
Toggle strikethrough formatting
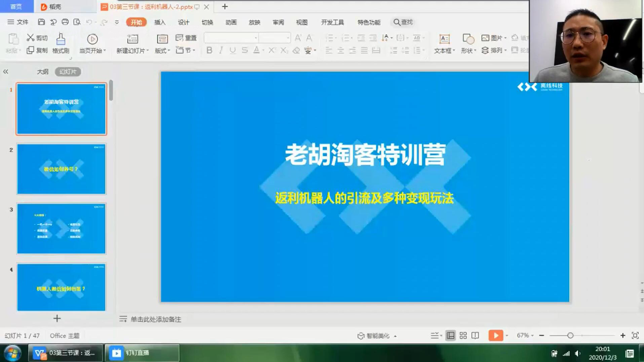244,50
